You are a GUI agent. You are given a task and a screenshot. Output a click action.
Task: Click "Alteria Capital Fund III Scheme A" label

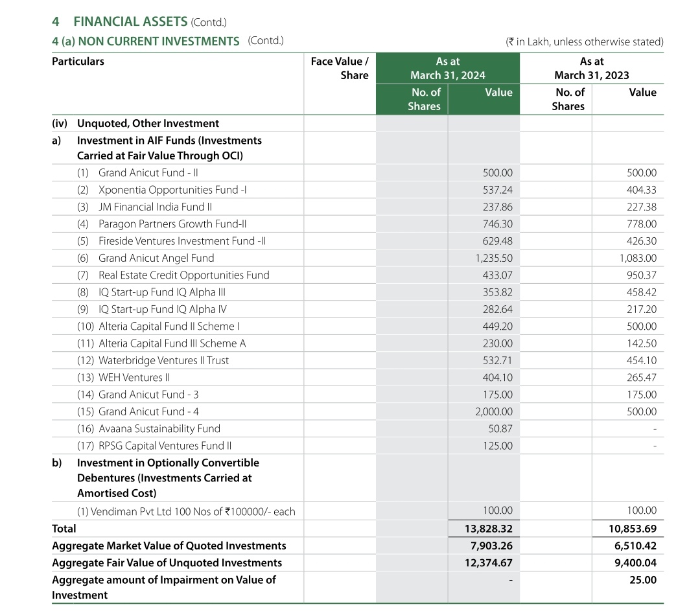pos(172,343)
